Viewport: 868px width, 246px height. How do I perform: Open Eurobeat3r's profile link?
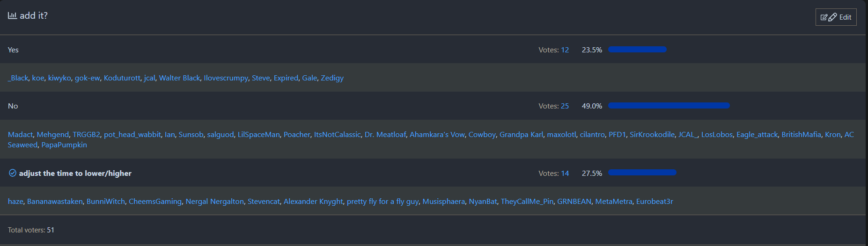click(x=654, y=202)
